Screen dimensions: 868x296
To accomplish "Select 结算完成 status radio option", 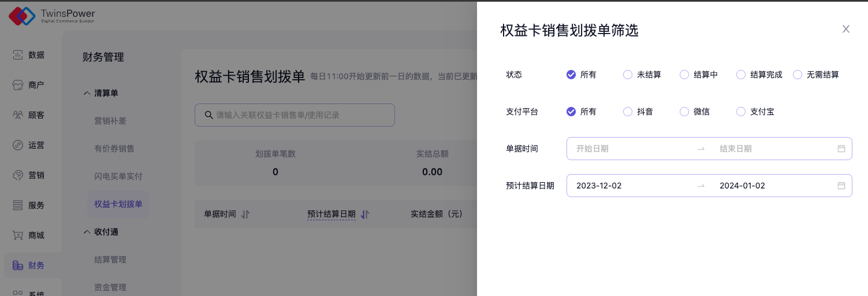I will coord(741,75).
